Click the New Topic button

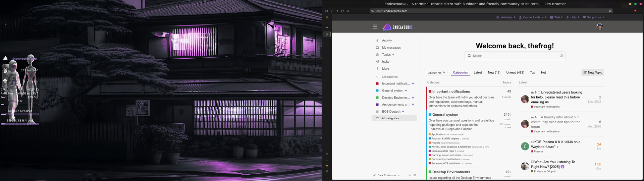coord(592,72)
